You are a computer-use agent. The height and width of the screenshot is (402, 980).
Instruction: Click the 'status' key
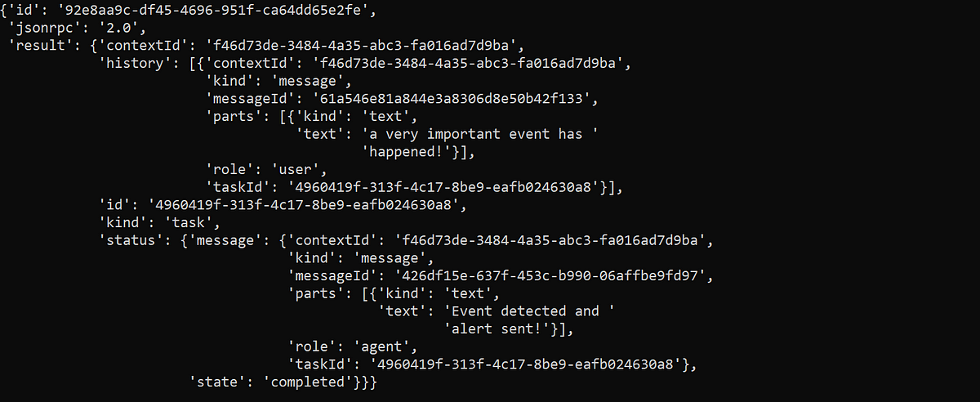click(131, 240)
